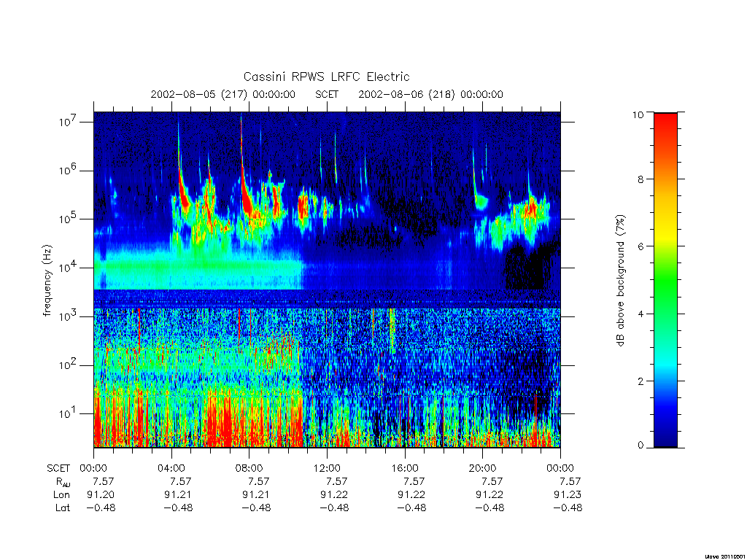Click the colorbar tick label "4"
Screen dimensions: 747x560
click(x=640, y=314)
